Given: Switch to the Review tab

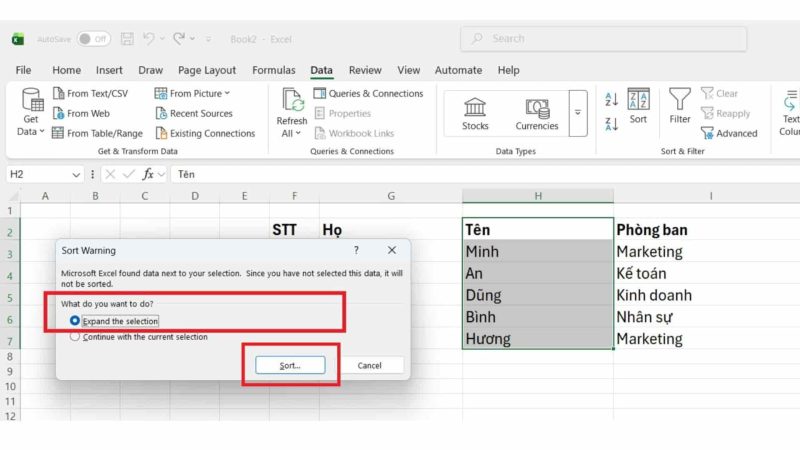Looking at the screenshot, I should (365, 70).
